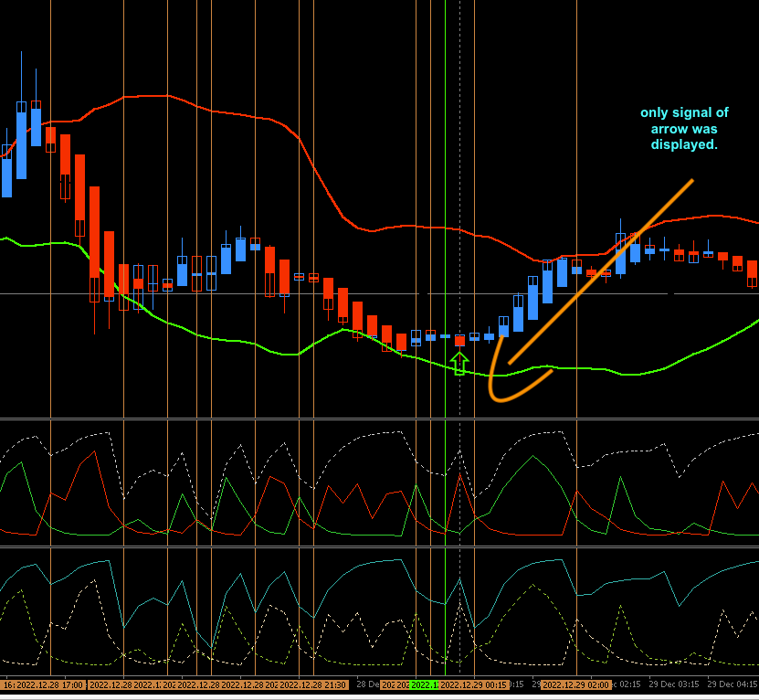Click the 29 Dec 03:15 axis label
Image resolution: width=759 pixels, height=700 pixels.
click(674, 684)
